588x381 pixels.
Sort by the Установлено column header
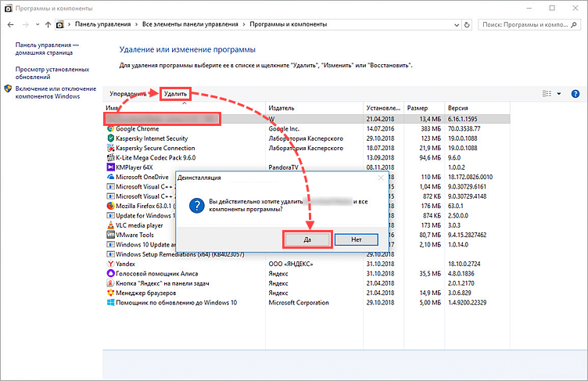coord(383,108)
